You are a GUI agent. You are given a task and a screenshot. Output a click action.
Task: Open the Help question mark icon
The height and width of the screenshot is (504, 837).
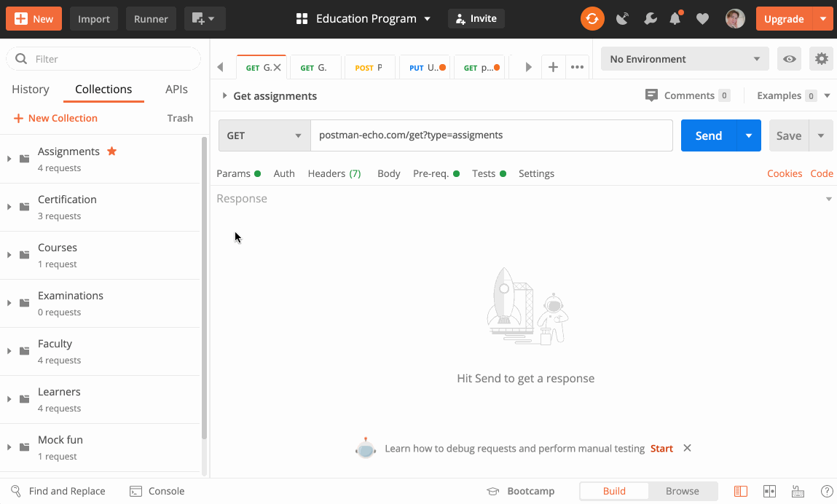tap(826, 491)
